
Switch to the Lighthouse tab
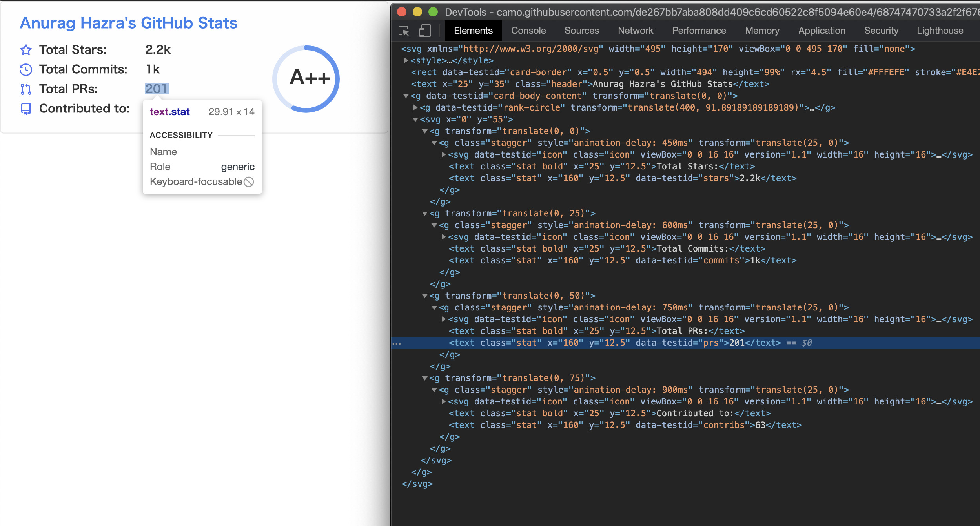(940, 31)
